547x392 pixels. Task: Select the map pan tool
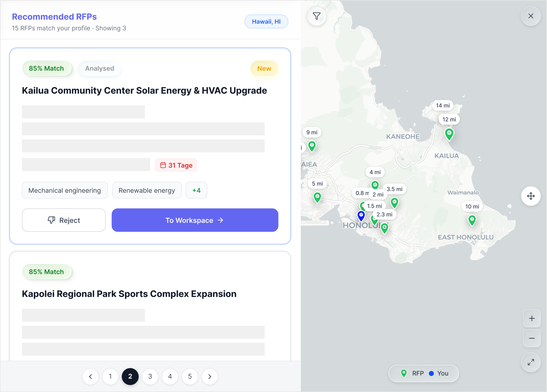coord(531,196)
